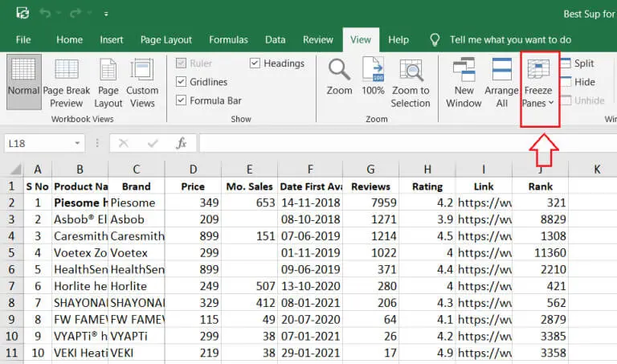
Task: Set zoom to 100%
Action: pyautogui.click(x=373, y=78)
